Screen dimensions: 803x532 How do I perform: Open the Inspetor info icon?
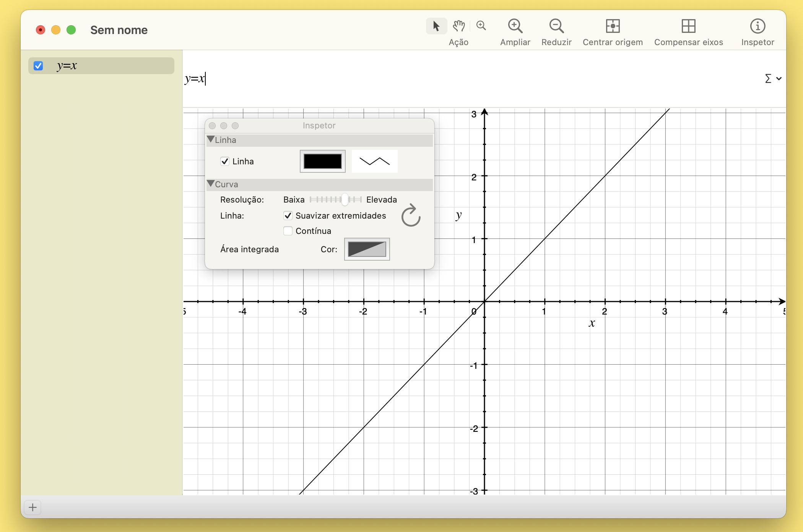pos(757,26)
